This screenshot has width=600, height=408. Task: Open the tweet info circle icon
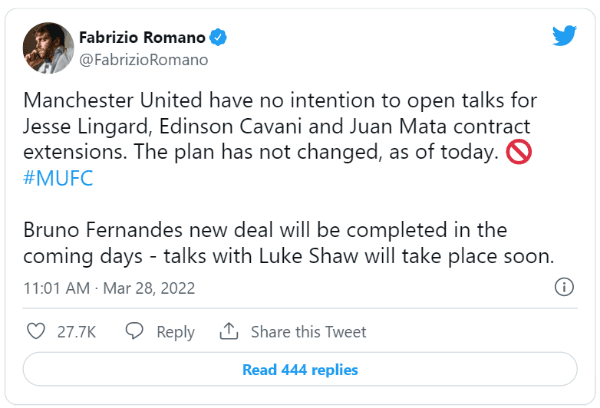564,288
